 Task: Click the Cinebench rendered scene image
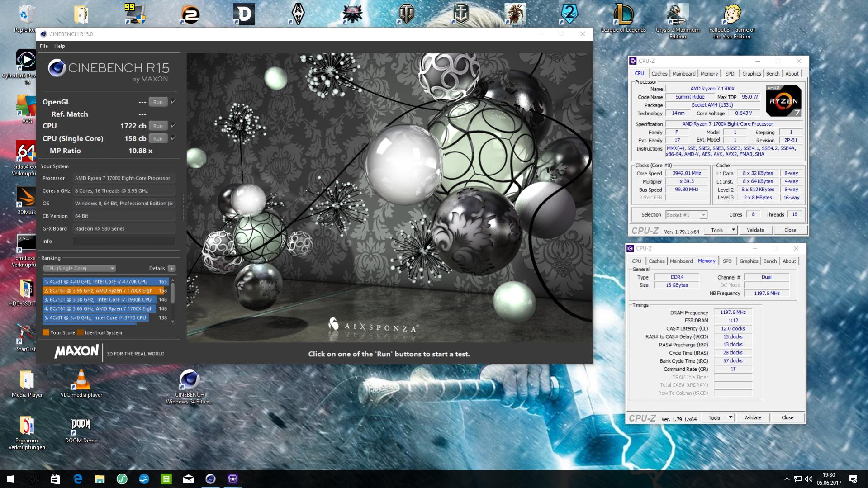click(389, 198)
